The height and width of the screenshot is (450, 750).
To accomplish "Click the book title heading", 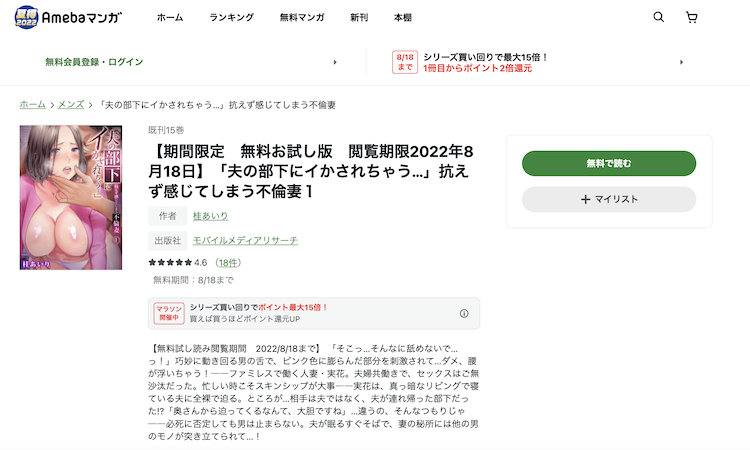I will click(310, 171).
